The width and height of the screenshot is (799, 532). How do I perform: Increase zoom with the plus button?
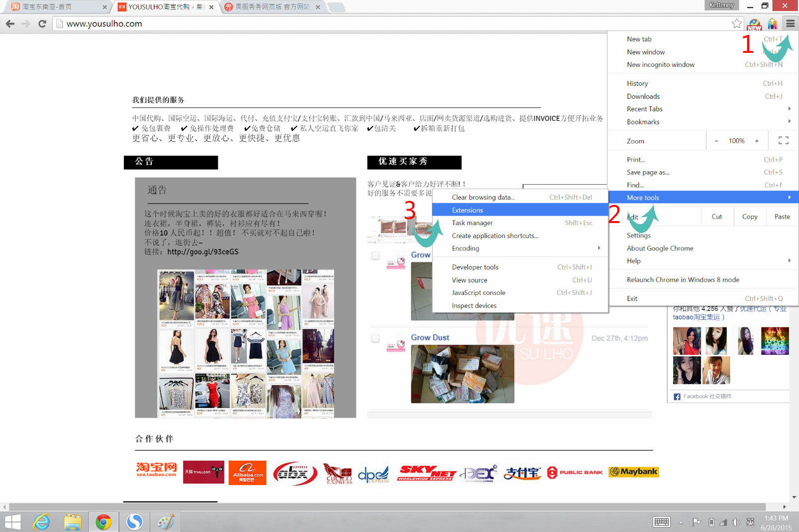[757, 141]
